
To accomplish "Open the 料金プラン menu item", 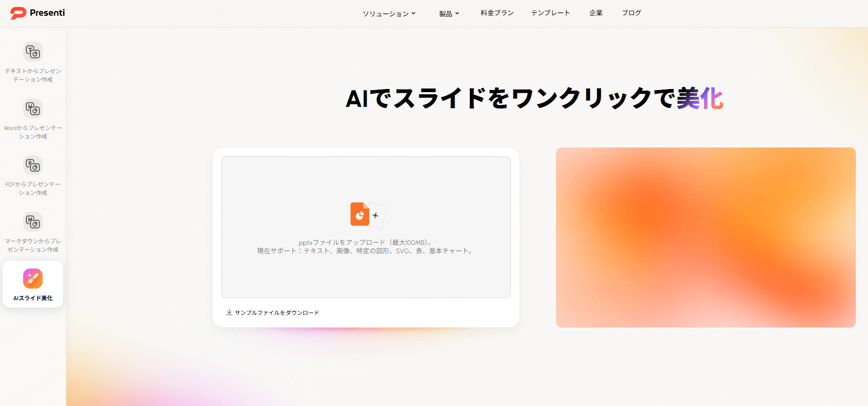I will point(497,13).
